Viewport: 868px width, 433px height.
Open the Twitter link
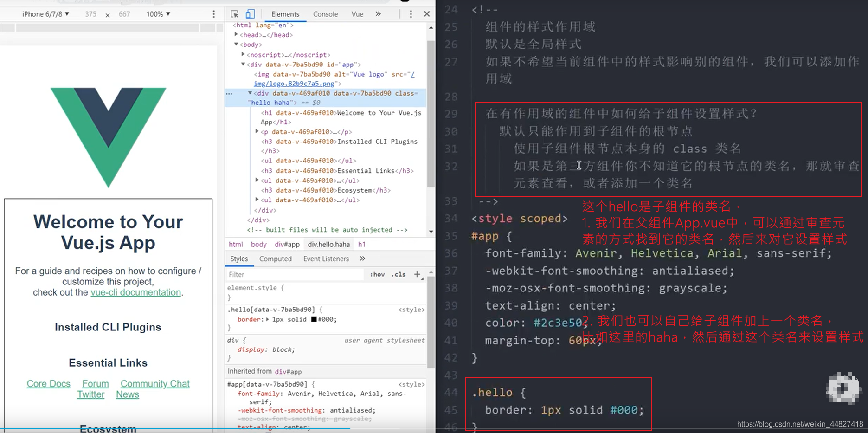[x=91, y=394]
